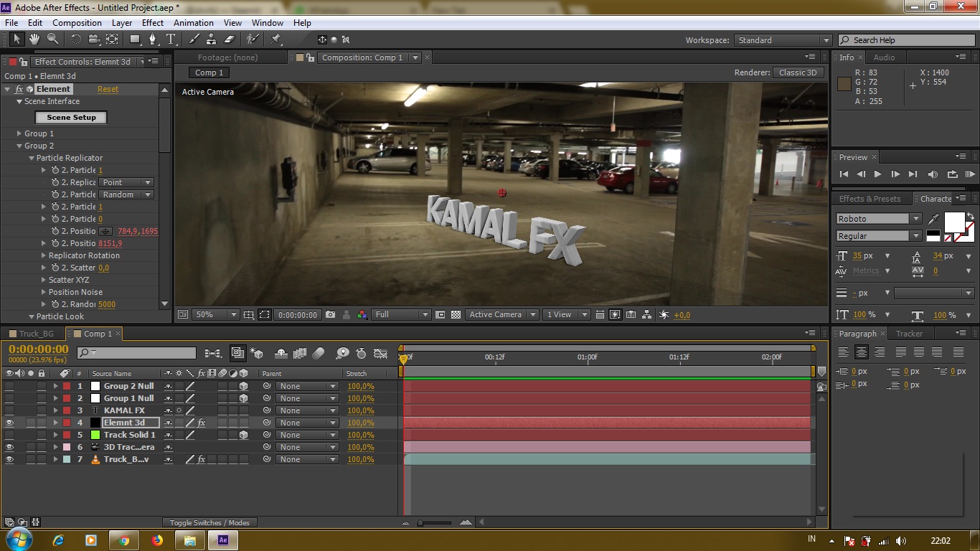Select the Rotation tool
The width and height of the screenshot is (980, 551).
pos(75,39)
